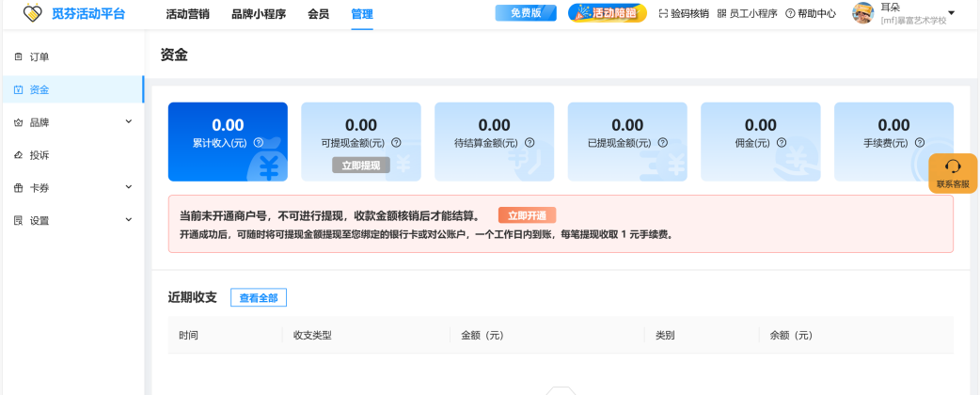Screen dimensions: 980x395
Task: Open the 耳朵 account dropdown arrow
Action: click(x=951, y=13)
